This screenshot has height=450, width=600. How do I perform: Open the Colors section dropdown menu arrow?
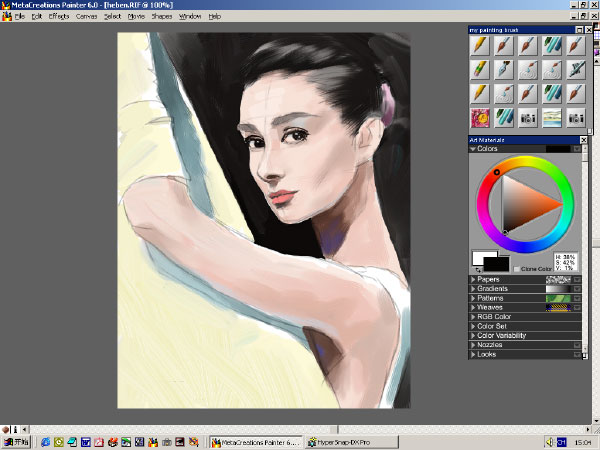(577, 149)
